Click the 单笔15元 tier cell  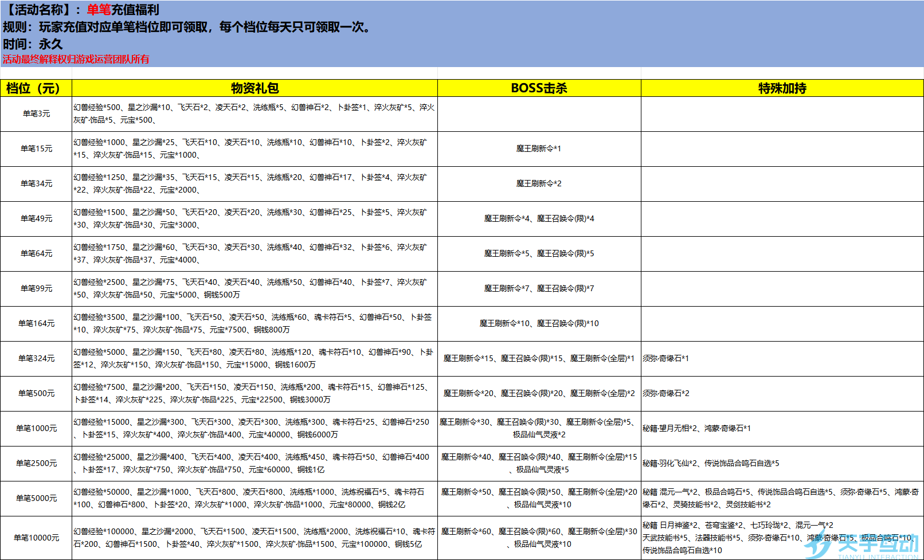pyautogui.click(x=36, y=149)
